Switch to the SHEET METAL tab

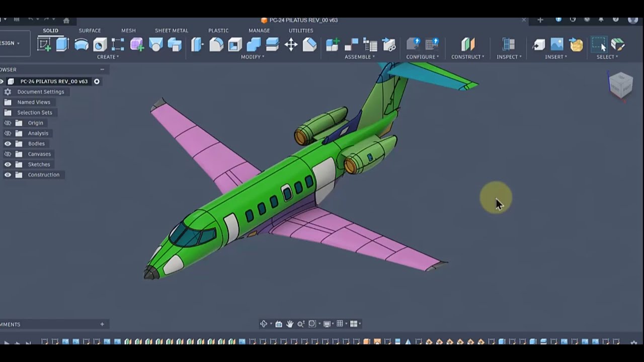coord(172,30)
